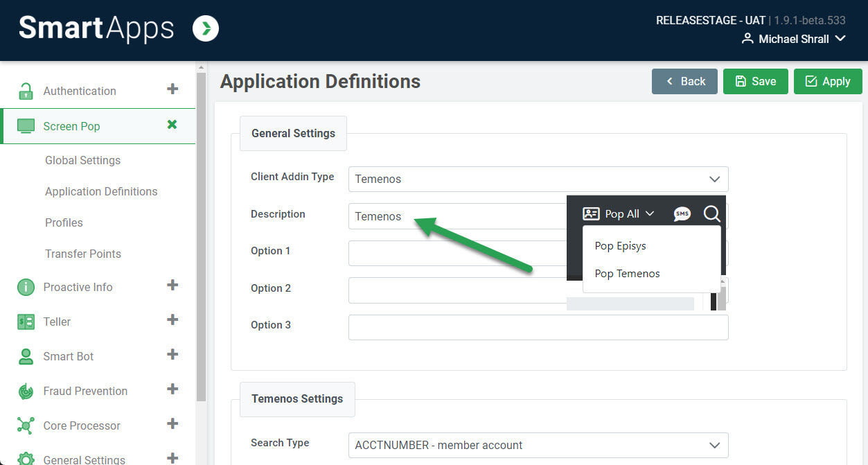Image resolution: width=868 pixels, height=465 pixels.
Task: Click the Proactive Info menu label
Action: pyautogui.click(x=78, y=287)
